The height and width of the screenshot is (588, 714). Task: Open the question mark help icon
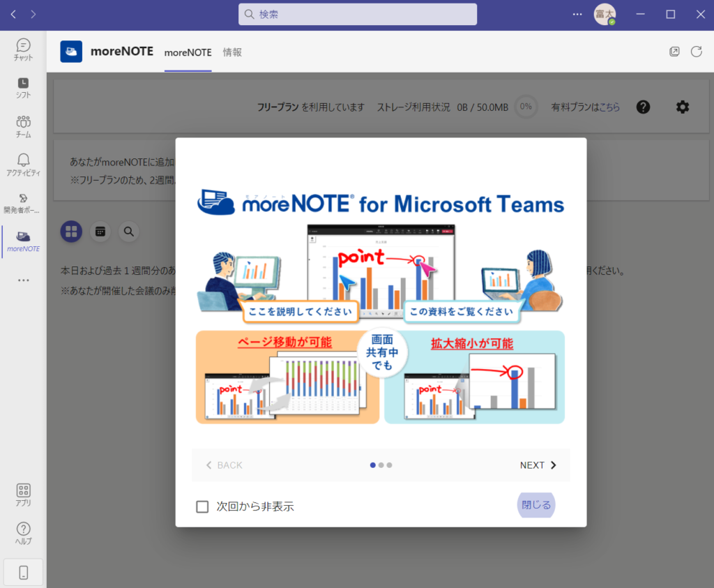(x=643, y=107)
